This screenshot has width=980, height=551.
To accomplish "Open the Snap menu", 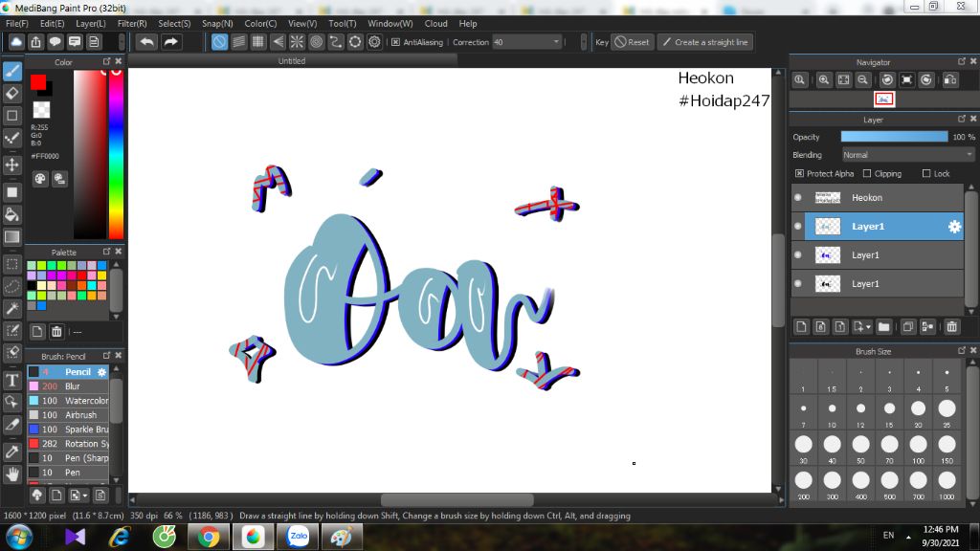I will (x=217, y=23).
